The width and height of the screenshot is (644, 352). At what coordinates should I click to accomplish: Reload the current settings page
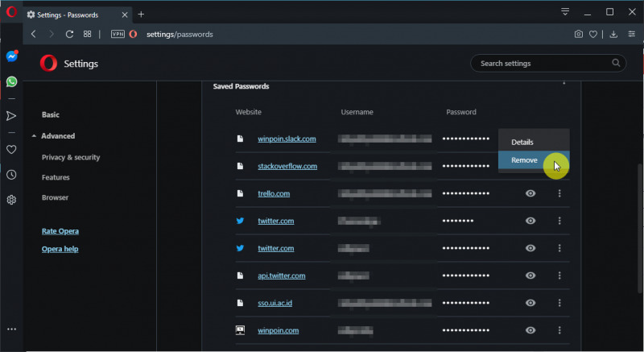69,35
